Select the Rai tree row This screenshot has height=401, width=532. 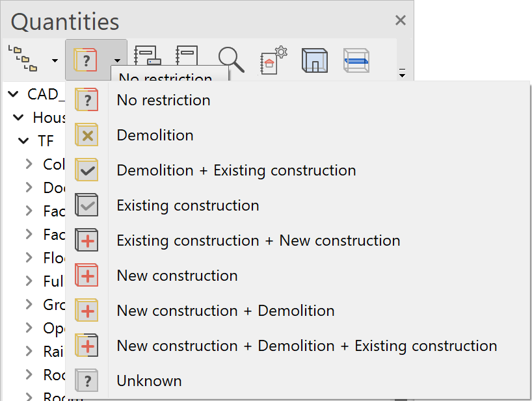click(x=53, y=352)
